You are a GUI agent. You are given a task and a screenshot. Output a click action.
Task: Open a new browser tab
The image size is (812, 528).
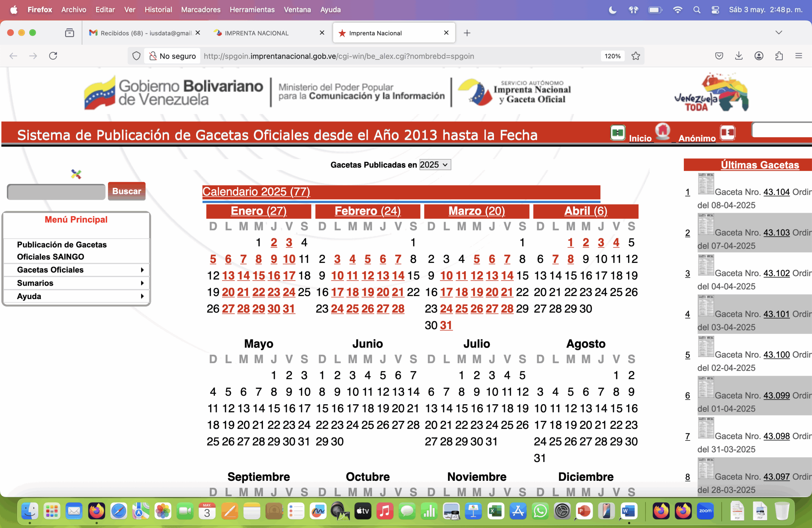(x=467, y=33)
